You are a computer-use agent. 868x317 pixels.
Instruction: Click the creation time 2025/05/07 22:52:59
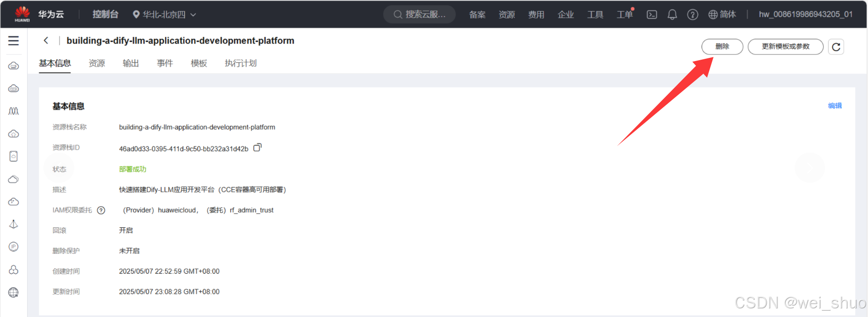[x=169, y=271]
